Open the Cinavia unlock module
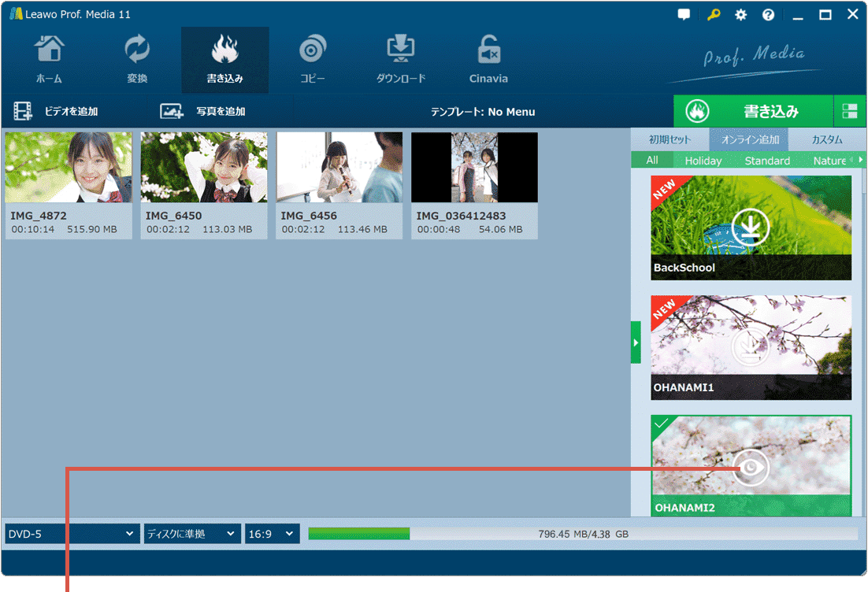The width and height of the screenshot is (868, 592). coord(488,59)
